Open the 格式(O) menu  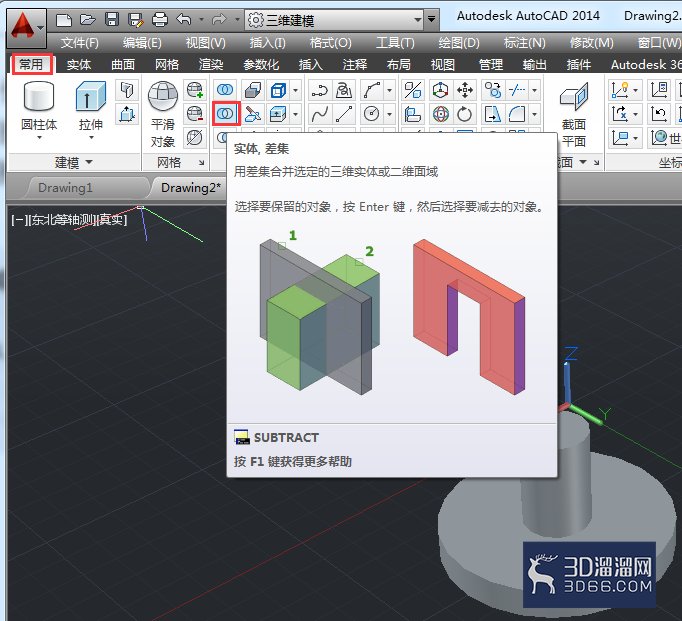tap(331, 43)
